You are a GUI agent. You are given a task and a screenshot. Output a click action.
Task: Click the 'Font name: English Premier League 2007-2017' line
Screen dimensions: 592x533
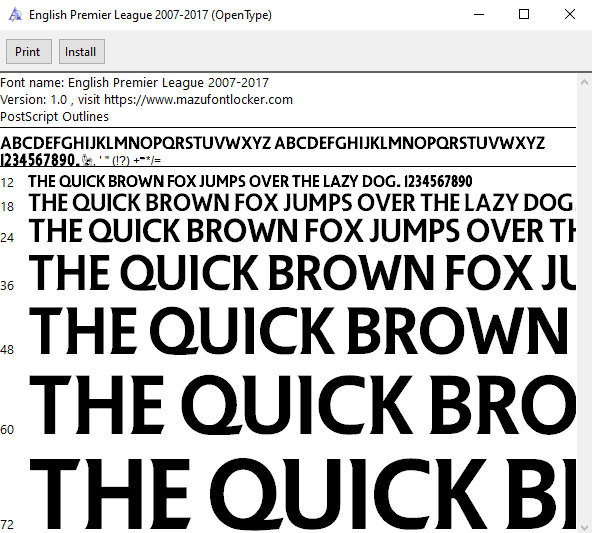[134, 83]
